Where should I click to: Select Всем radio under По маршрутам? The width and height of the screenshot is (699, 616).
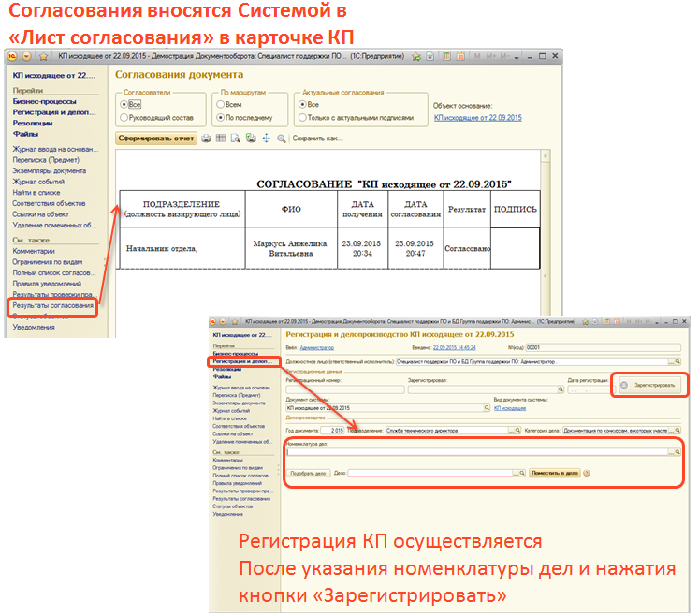(x=218, y=105)
